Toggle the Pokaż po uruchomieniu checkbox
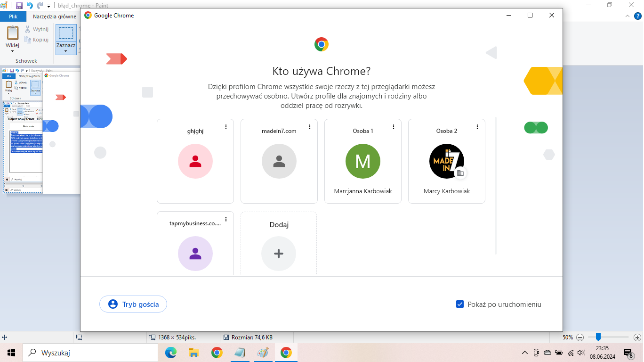The image size is (644, 362). pos(460,304)
